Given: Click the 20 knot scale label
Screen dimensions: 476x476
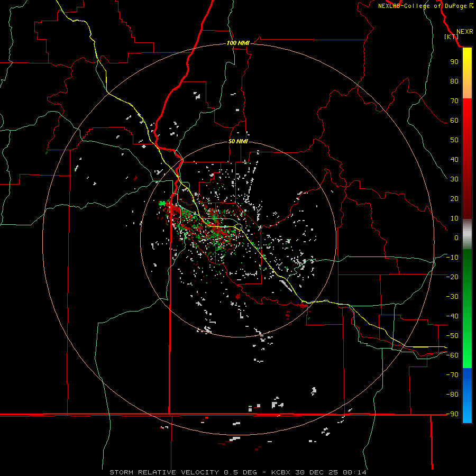Looking at the screenshot, I should click(454, 199).
